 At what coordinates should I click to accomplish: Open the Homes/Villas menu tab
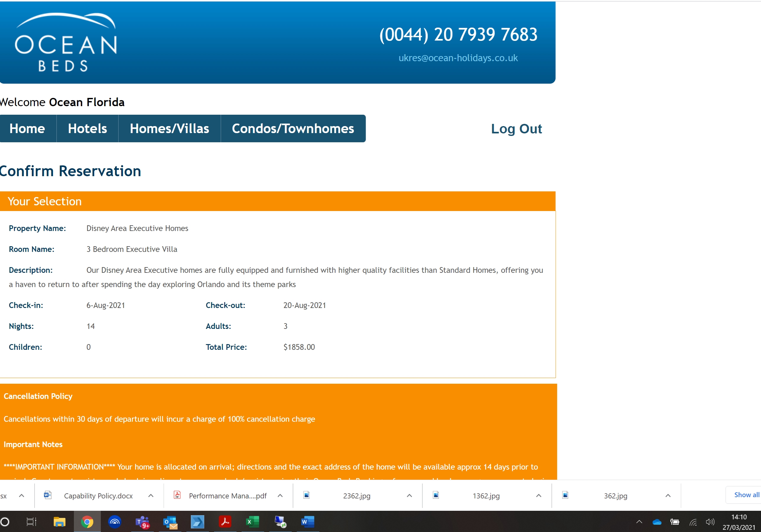click(169, 129)
